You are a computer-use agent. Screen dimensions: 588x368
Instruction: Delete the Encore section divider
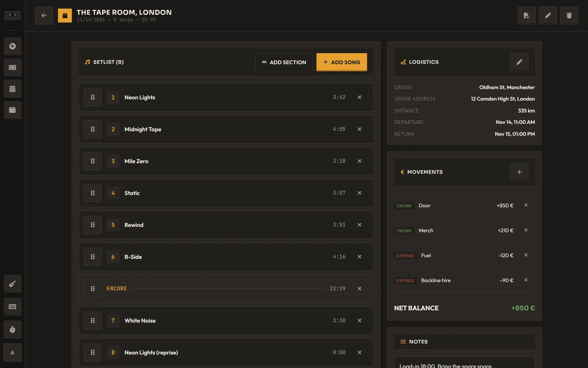click(359, 289)
